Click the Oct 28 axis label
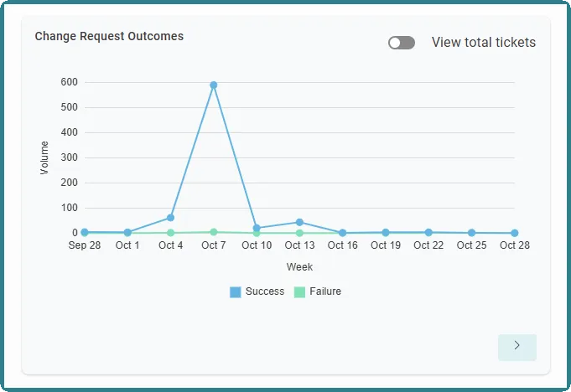 pyautogui.click(x=515, y=245)
